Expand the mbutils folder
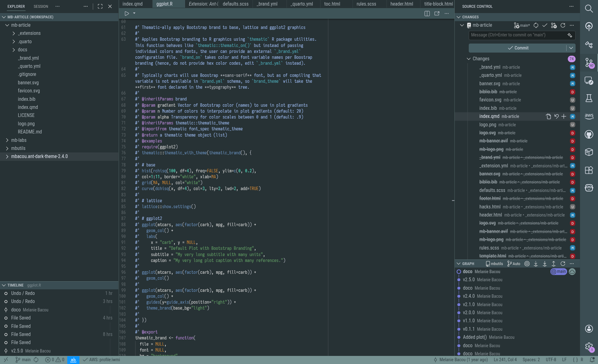The height and width of the screenshot is (364, 598). [7, 148]
